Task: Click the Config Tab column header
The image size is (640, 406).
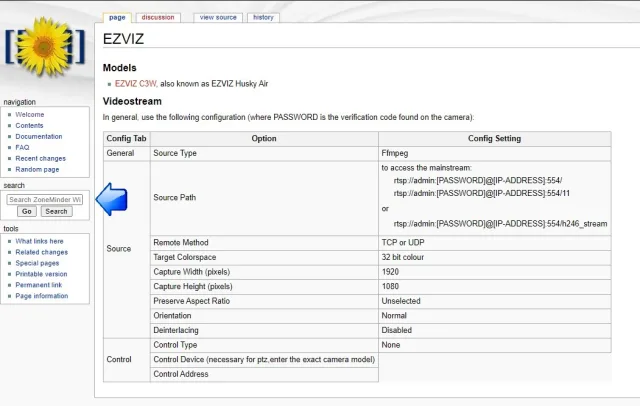Action: point(127,139)
